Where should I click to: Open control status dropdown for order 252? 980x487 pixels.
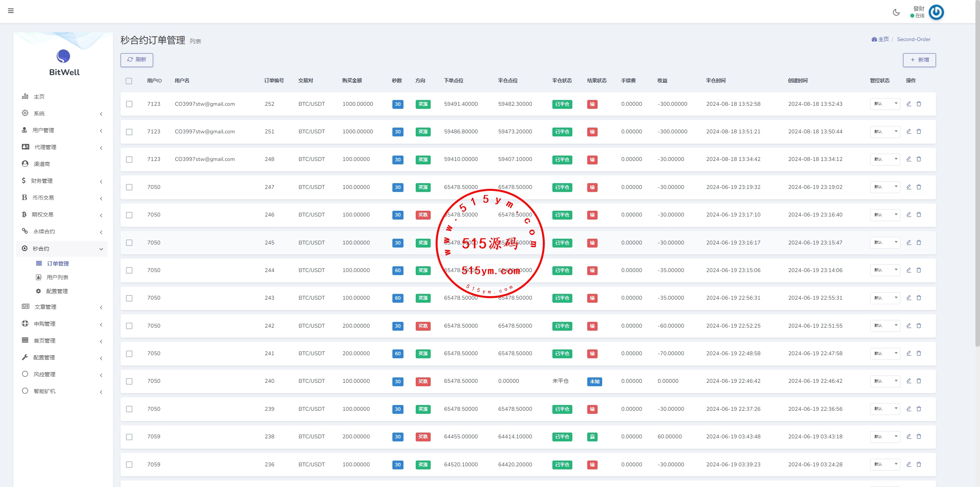[885, 104]
